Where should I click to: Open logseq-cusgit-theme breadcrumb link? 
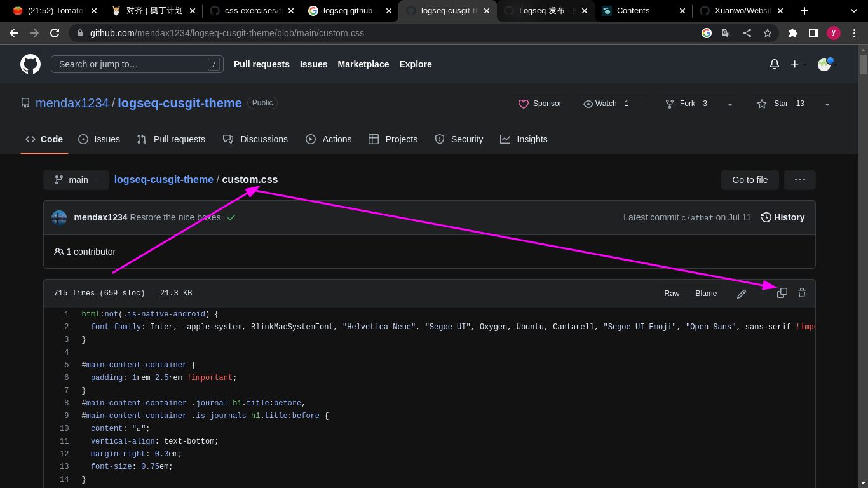coord(164,180)
